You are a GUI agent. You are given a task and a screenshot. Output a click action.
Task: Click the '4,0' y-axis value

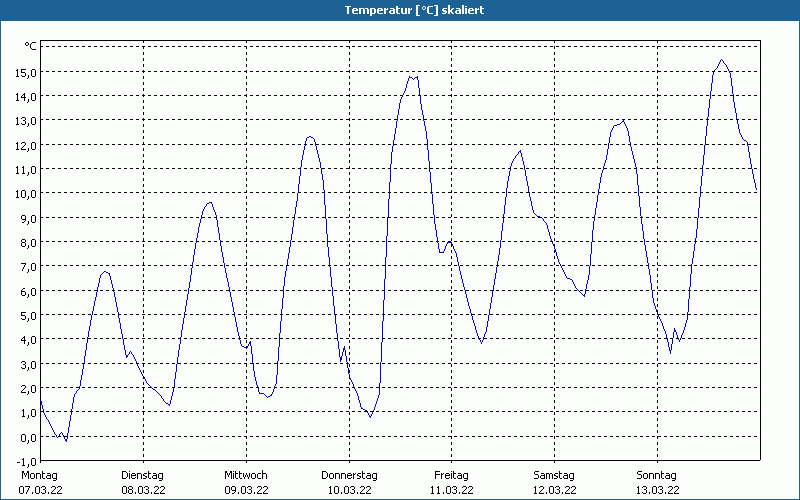point(28,340)
